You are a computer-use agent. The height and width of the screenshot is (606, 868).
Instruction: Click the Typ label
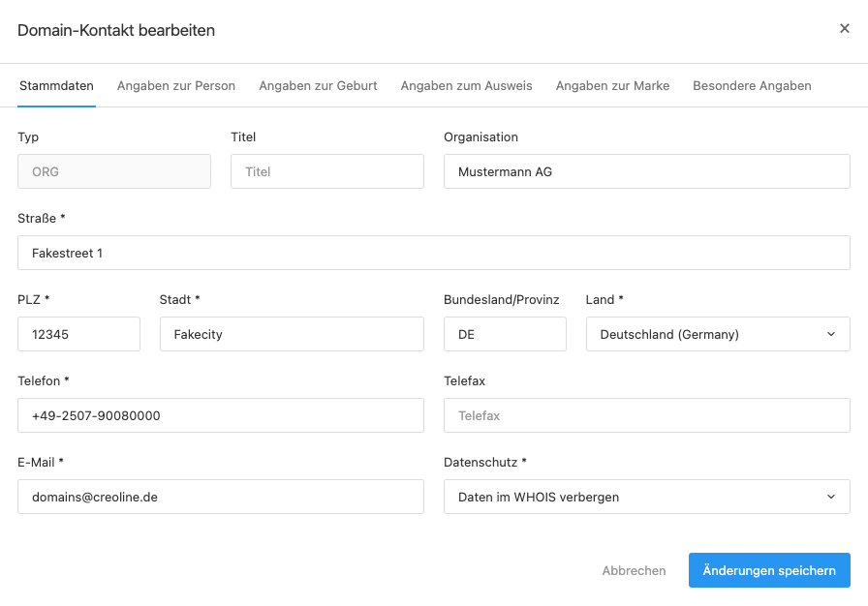coord(28,137)
